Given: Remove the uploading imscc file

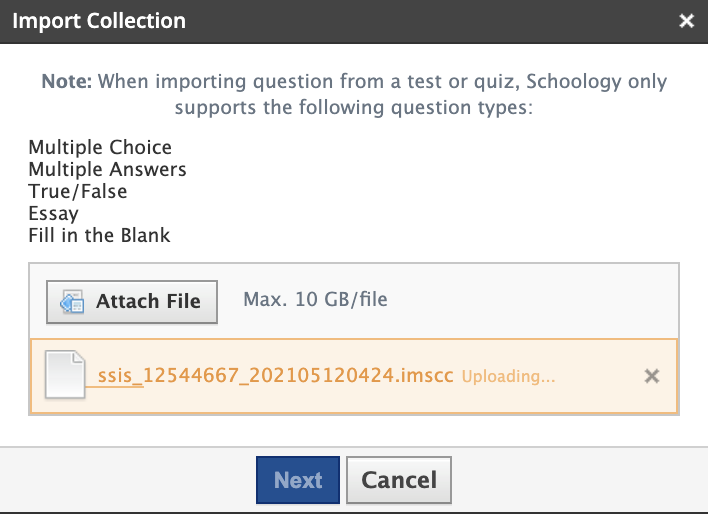Looking at the screenshot, I should [652, 376].
